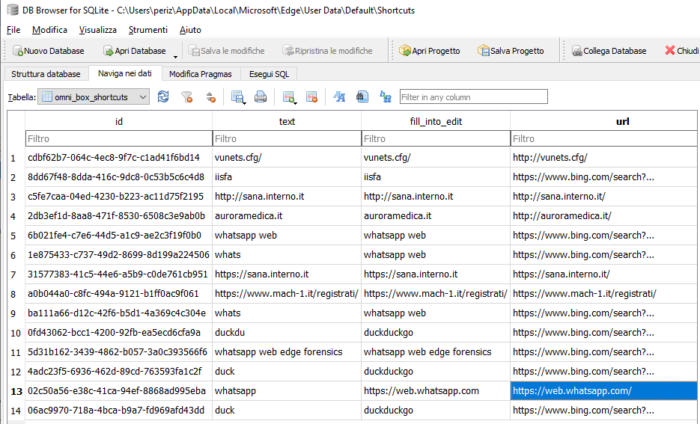Expand Apri Database dropdown arrow
Screen dimensions: 700x424
pyautogui.click(x=175, y=56)
